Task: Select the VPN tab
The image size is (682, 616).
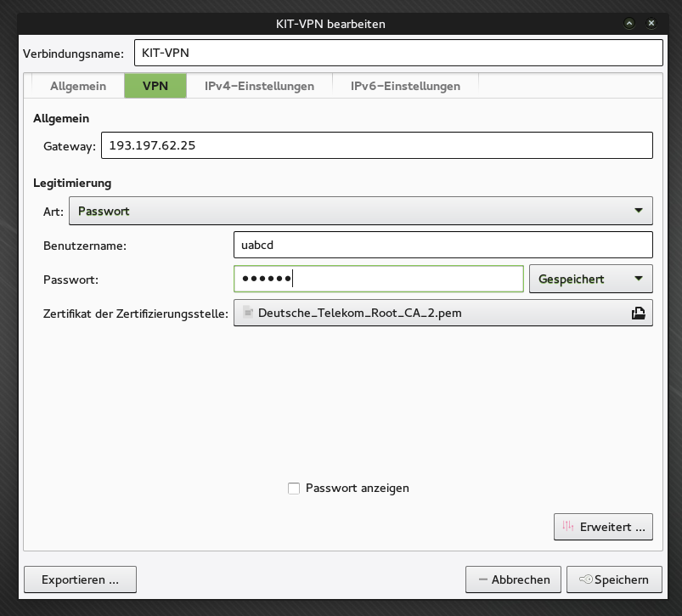Action: [x=155, y=86]
